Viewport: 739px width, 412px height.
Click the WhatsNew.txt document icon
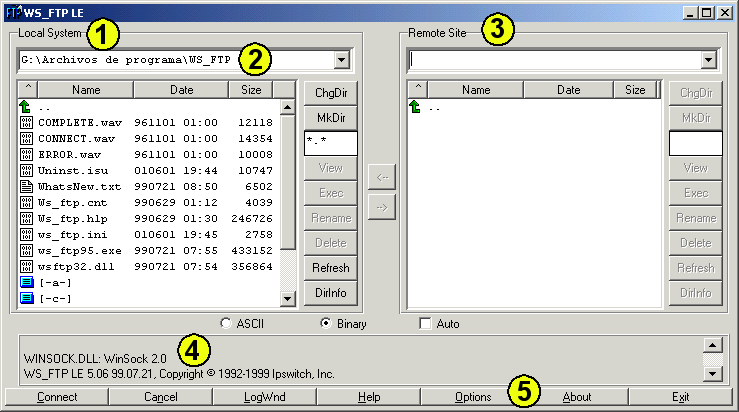coord(26,187)
